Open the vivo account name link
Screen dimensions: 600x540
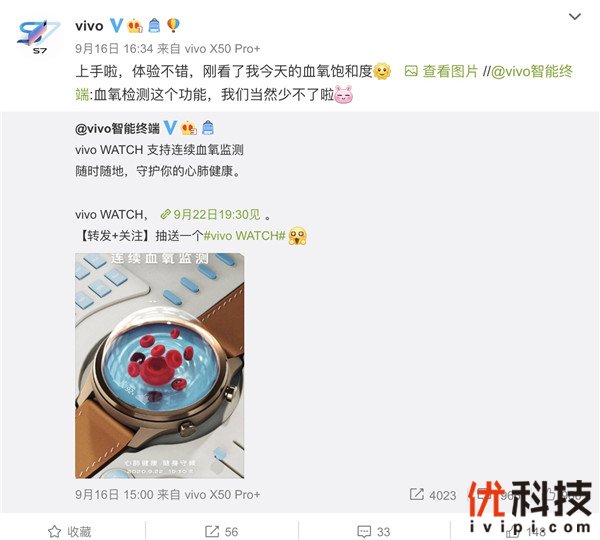[x=89, y=26]
